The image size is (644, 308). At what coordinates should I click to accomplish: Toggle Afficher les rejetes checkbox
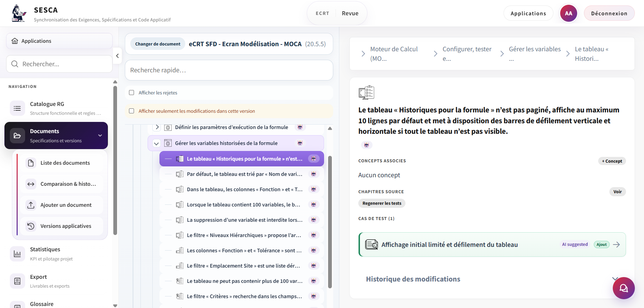(132, 93)
